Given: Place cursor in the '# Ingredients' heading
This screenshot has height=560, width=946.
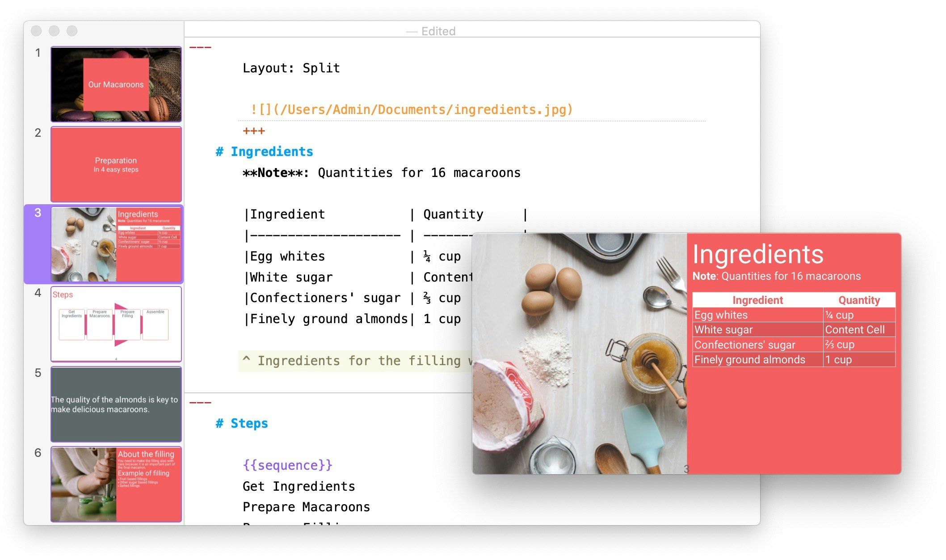Looking at the screenshot, I should [271, 151].
